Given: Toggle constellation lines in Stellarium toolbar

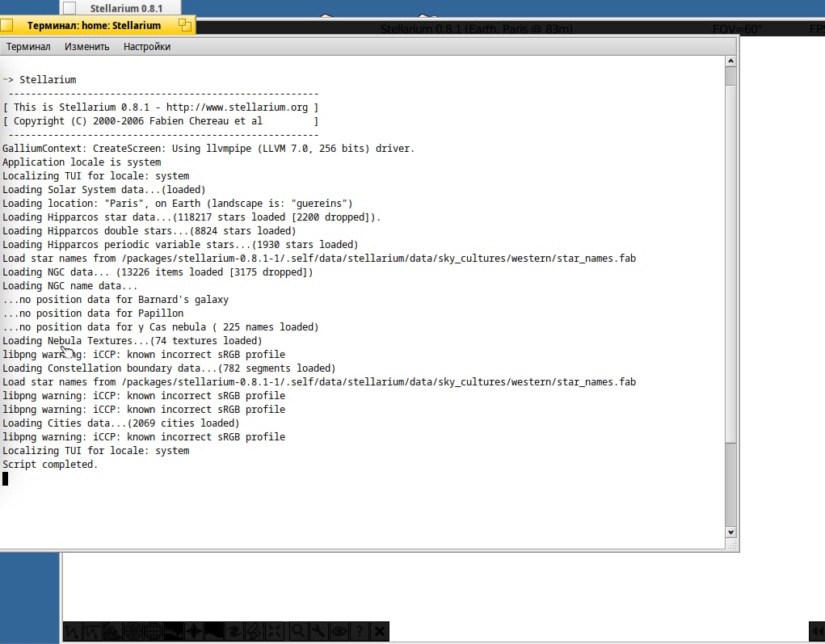Looking at the screenshot, I should (73, 631).
